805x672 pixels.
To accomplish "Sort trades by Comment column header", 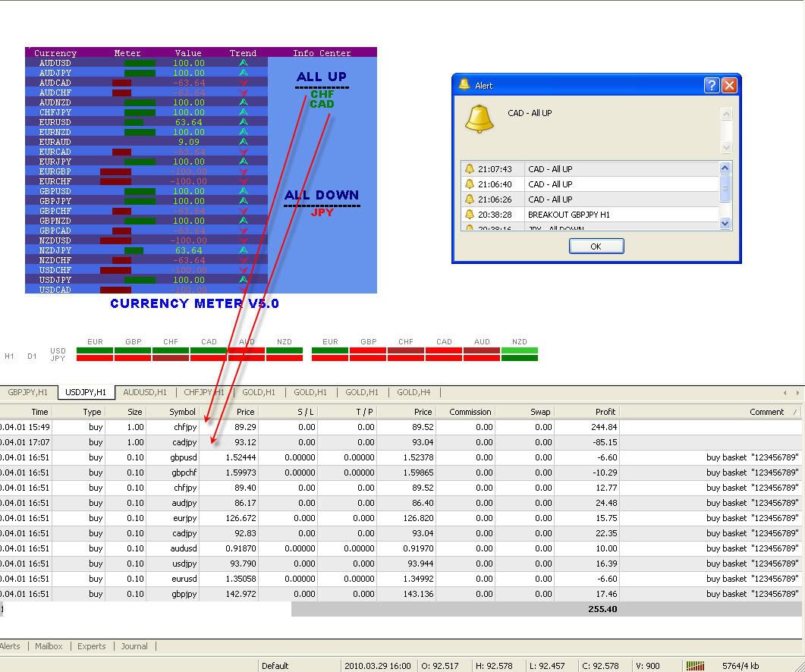I will (x=711, y=412).
